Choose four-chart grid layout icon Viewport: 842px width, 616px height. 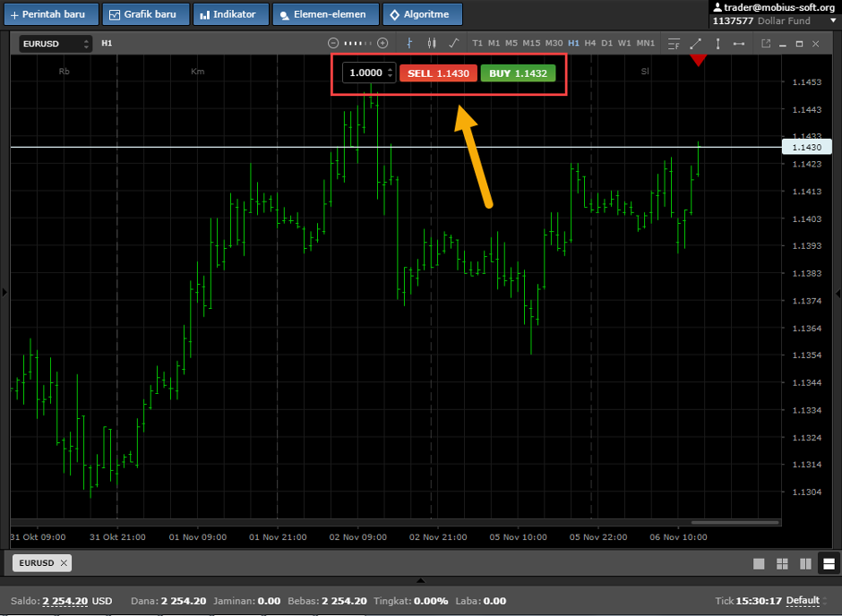click(x=782, y=563)
